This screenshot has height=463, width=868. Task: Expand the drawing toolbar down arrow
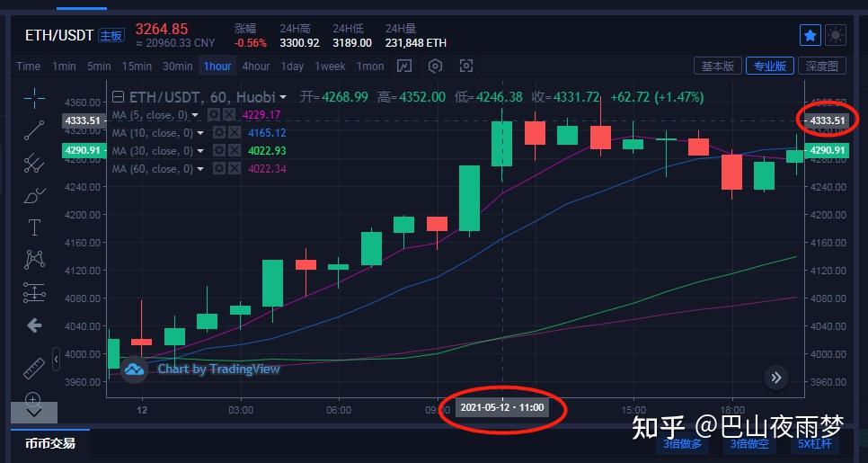coord(34,413)
